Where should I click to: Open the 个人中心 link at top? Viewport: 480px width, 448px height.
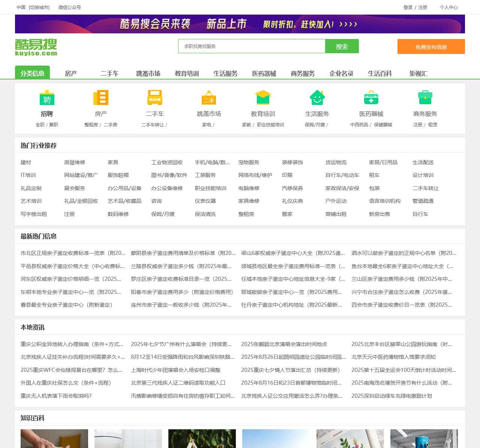point(448,7)
